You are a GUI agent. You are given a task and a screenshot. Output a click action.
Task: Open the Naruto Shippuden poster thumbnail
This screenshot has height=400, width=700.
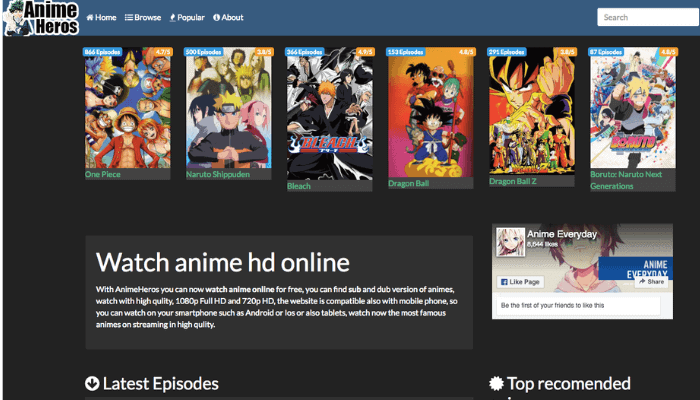(x=229, y=108)
